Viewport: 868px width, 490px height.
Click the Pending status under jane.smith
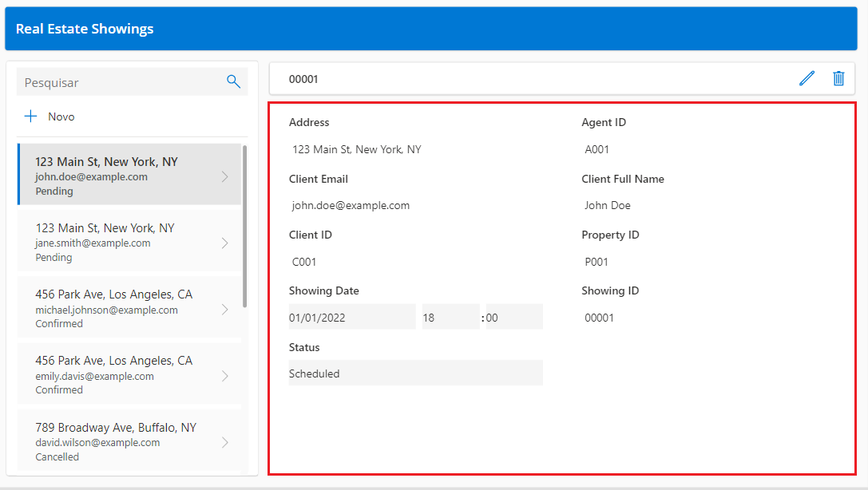[x=54, y=258]
